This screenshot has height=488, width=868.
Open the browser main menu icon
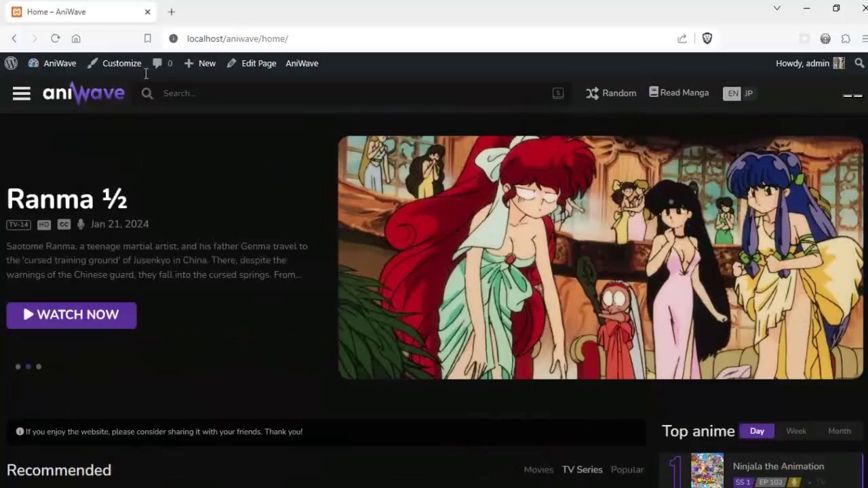pos(866,39)
